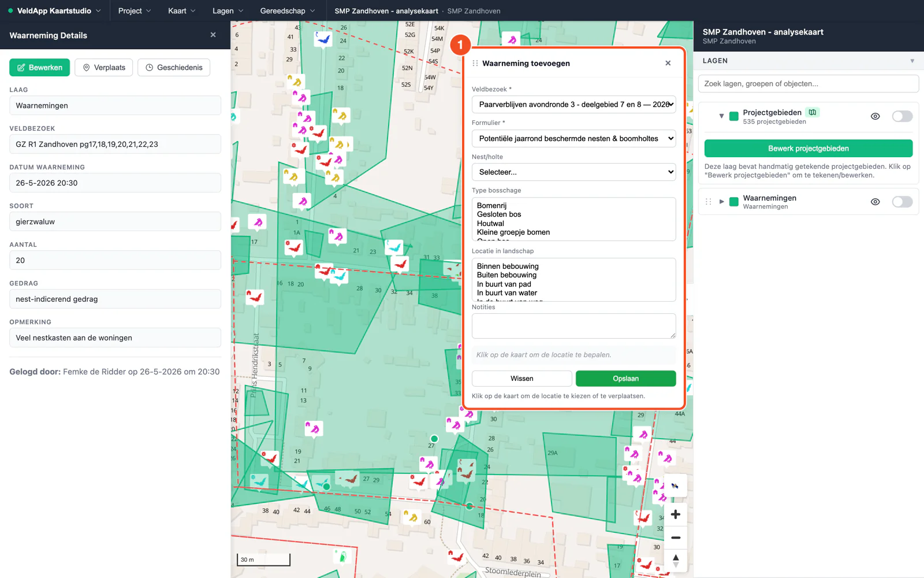Click Bewerk projectgebieden button
924x578 pixels.
coord(808,149)
